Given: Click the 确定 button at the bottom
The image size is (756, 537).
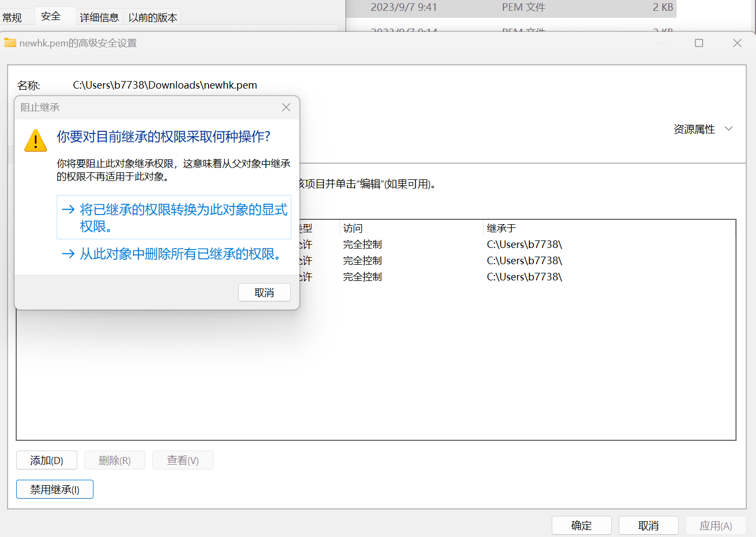Looking at the screenshot, I should coord(581,525).
